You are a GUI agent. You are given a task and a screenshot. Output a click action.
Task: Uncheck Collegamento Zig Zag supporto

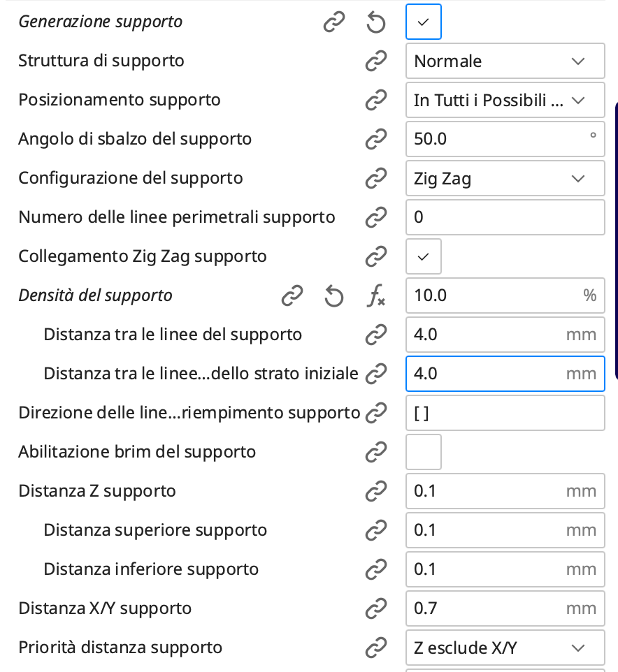[x=423, y=257]
